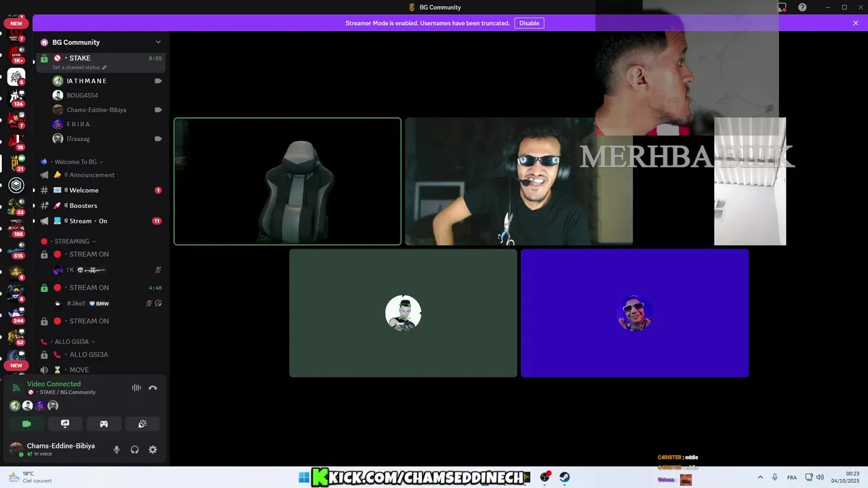Deafen audio using headphones icon
868x488 pixels.
pos(134,449)
